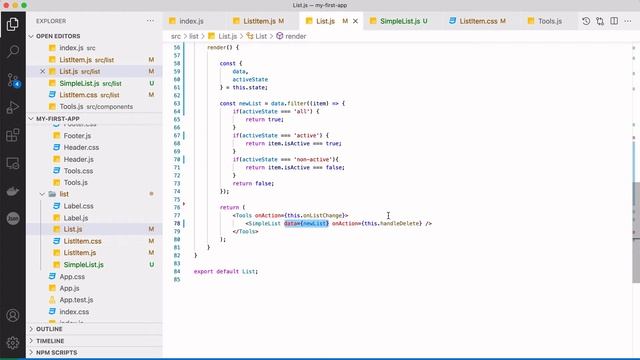640x360 pixels.
Task: Split the editor right
Action: [614, 21]
